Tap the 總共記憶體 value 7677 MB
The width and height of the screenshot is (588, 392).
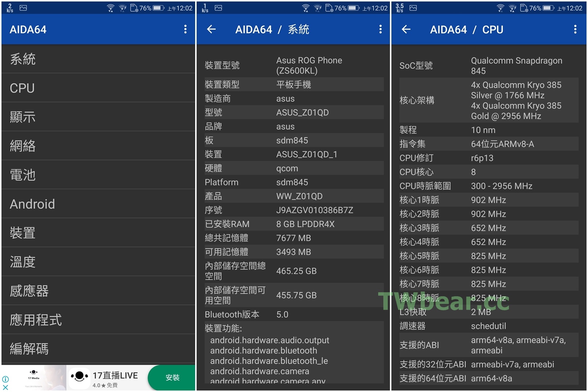click(294, 238)
